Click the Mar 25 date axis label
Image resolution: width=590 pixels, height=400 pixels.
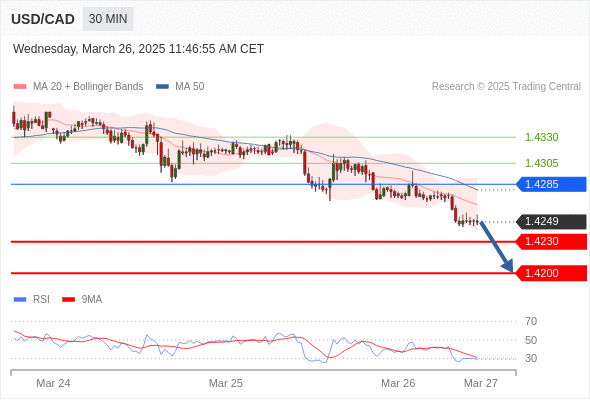(225, 383)
